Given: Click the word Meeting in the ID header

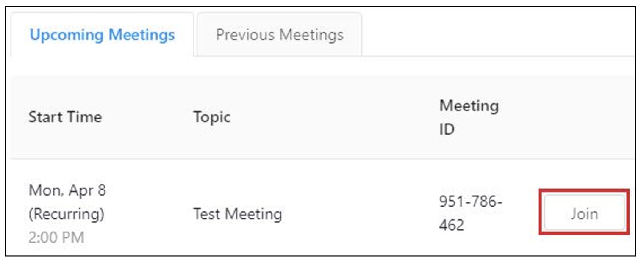Looking at the screenshot, I should tap(469, 105).
